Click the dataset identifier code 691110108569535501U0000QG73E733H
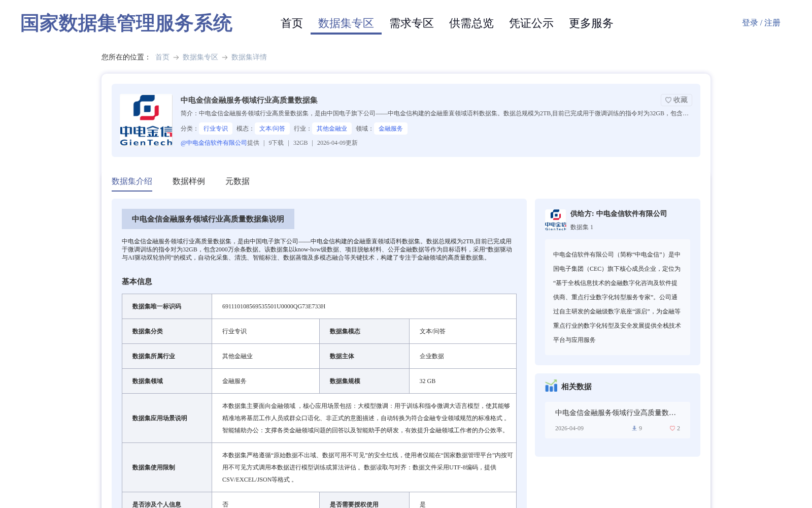 pyautogui.click(x=274, y=306)
